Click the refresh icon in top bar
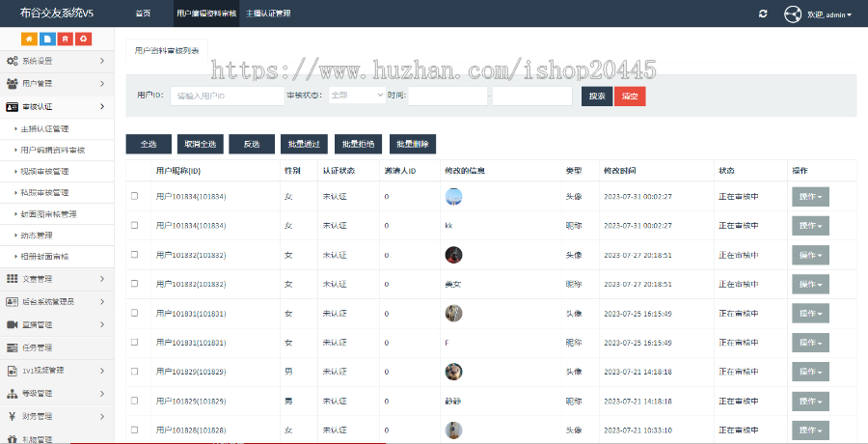 click(x=763, y=14)
